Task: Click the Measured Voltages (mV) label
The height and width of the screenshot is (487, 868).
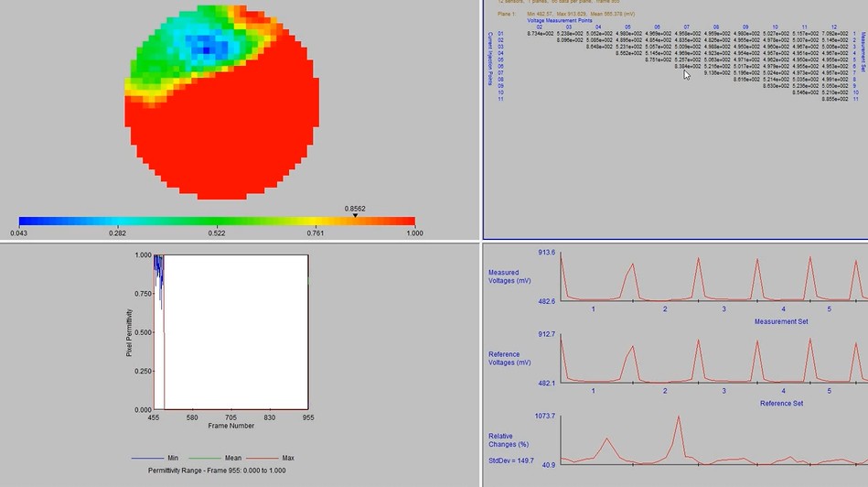Action: coord(509,276)
